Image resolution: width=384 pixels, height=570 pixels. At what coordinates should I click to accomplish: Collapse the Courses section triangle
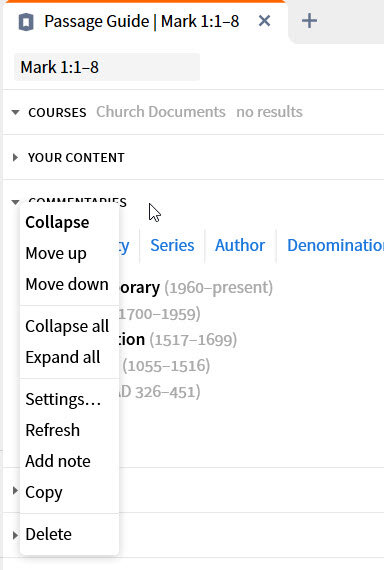pos(15,112)
